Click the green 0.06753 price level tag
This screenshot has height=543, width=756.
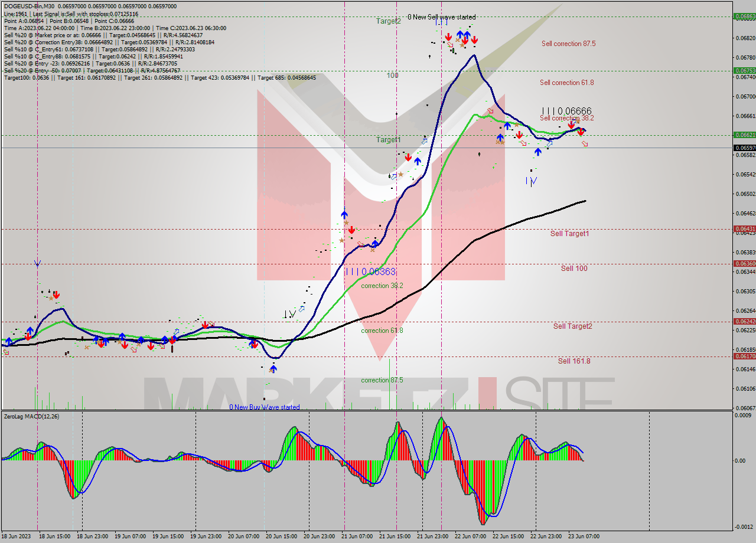[x=744, y=70]
